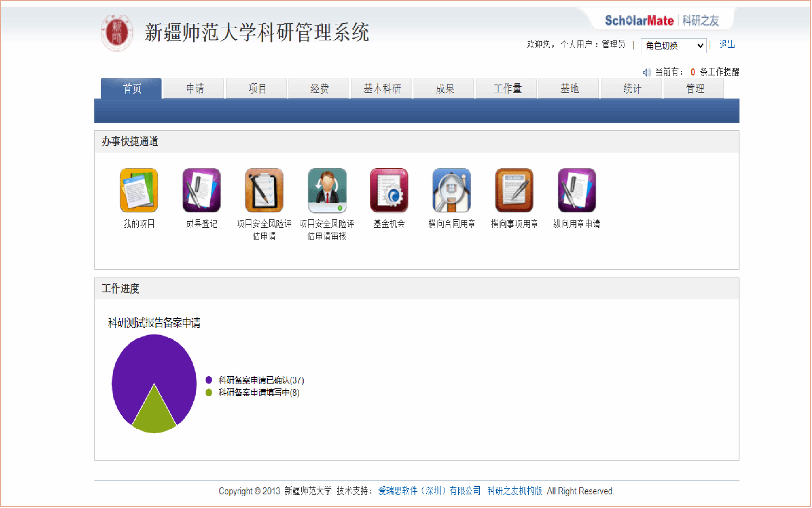This screenshot has height=508, width=812.
Task: Open 爱瑞思软件（深圳）有限公司 footer link
Action: [x=429, y=491]
